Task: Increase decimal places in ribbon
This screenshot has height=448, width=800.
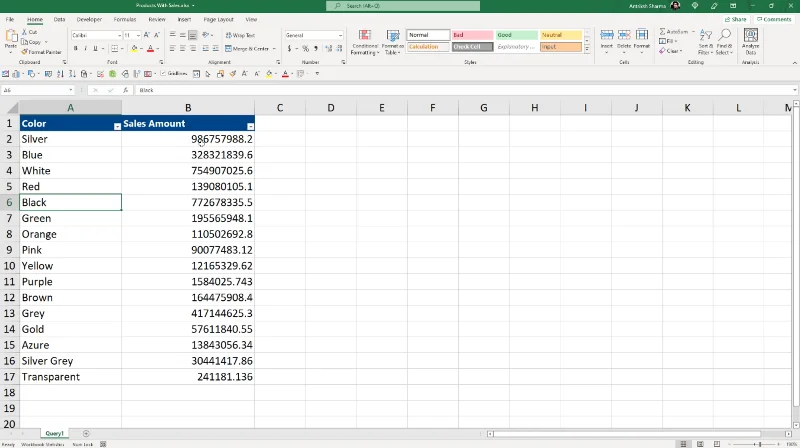Action: 328,48
